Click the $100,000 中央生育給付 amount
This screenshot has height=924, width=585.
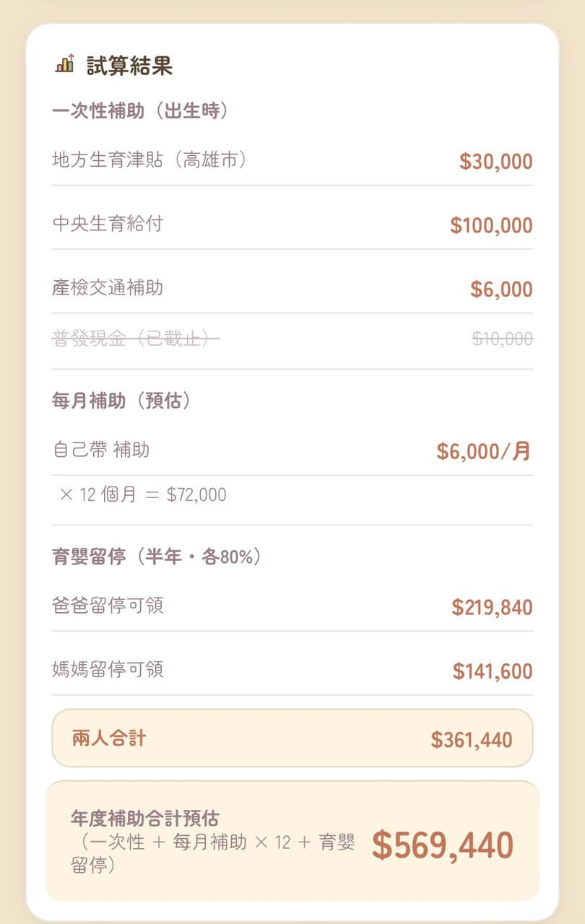(491, 225)
